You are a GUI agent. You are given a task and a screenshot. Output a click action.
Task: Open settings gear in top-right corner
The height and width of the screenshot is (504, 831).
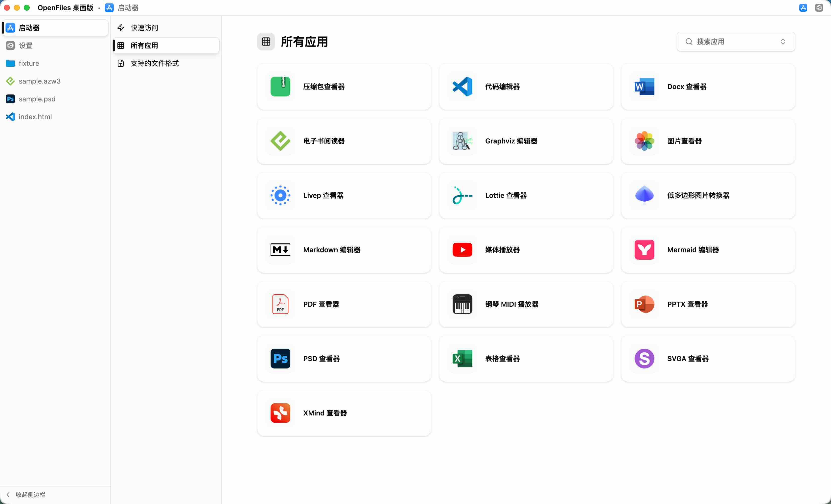pos(819,7)
